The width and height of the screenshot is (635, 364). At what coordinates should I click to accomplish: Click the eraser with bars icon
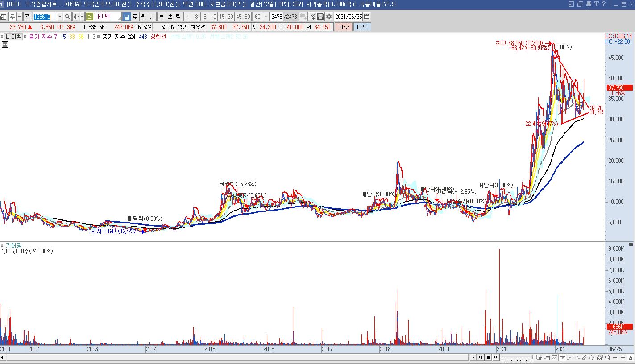(x=592, y=358)
